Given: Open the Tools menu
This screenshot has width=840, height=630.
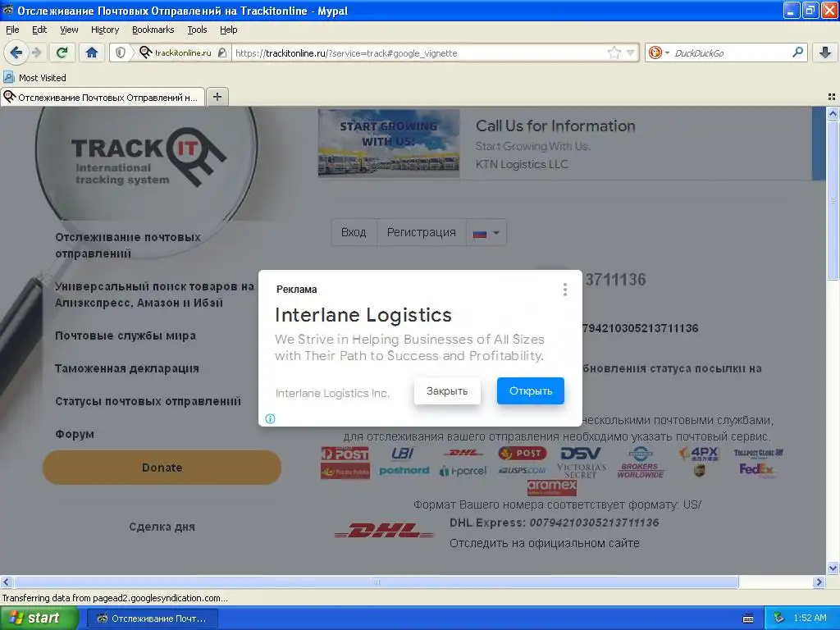Looking at the screenshot, I should 197,30.
